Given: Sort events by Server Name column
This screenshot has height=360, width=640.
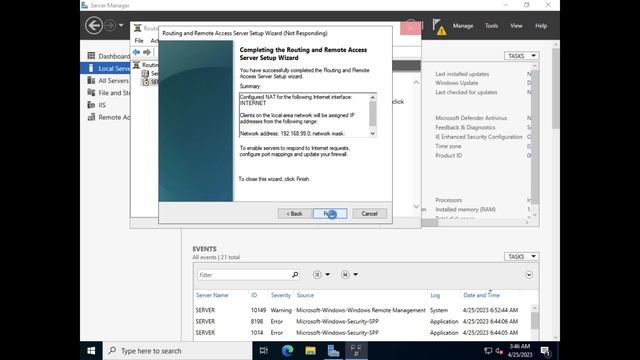Looking at the screenshot, I should click(212, 295).
